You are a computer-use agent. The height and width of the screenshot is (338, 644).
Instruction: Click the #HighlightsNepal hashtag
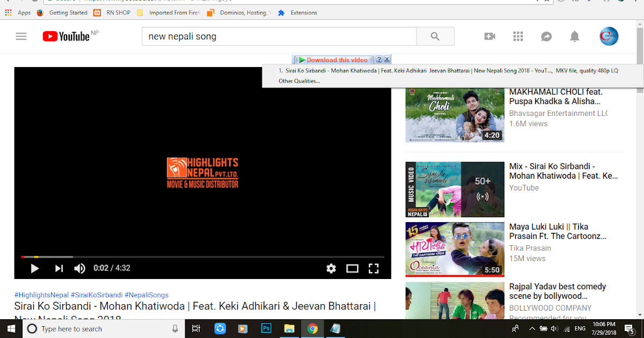pyautogui.click(x=41, y=295)
